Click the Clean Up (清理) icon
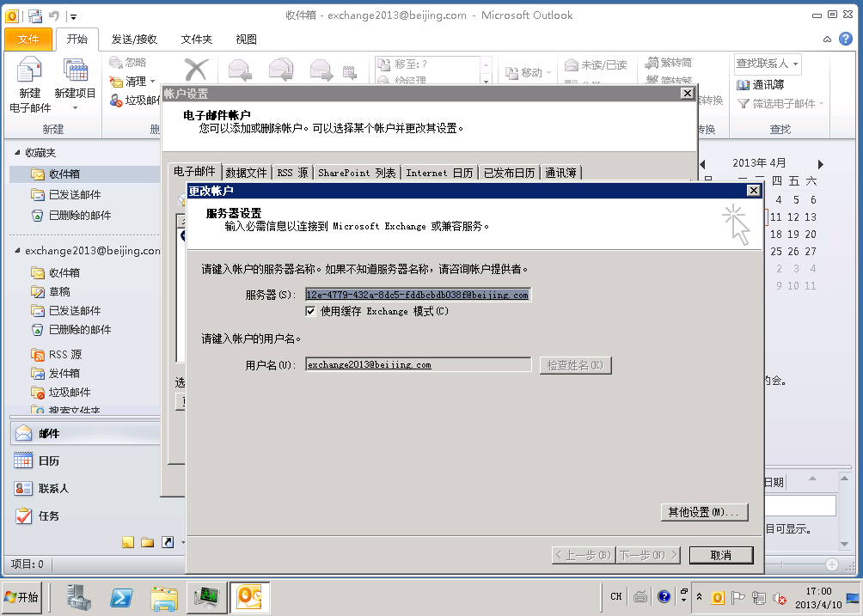This screenshot has width=863, height=616. coord(116,82)
